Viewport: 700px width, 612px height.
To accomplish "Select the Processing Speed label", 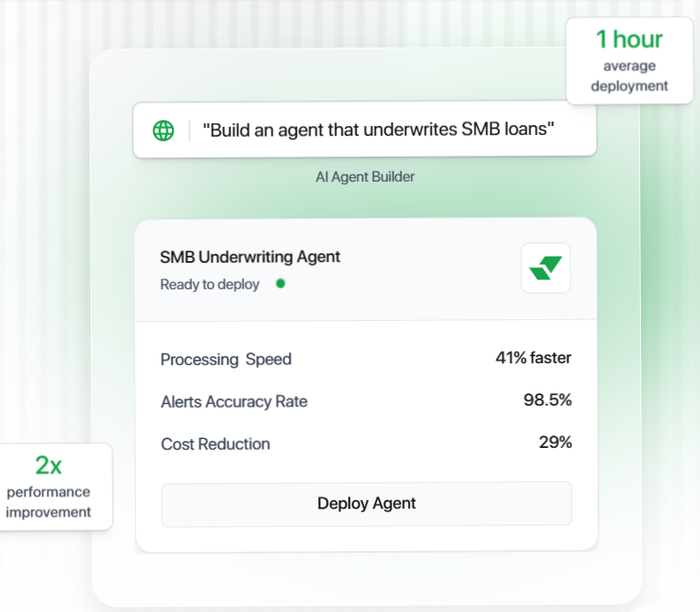I will coord(226,359).
